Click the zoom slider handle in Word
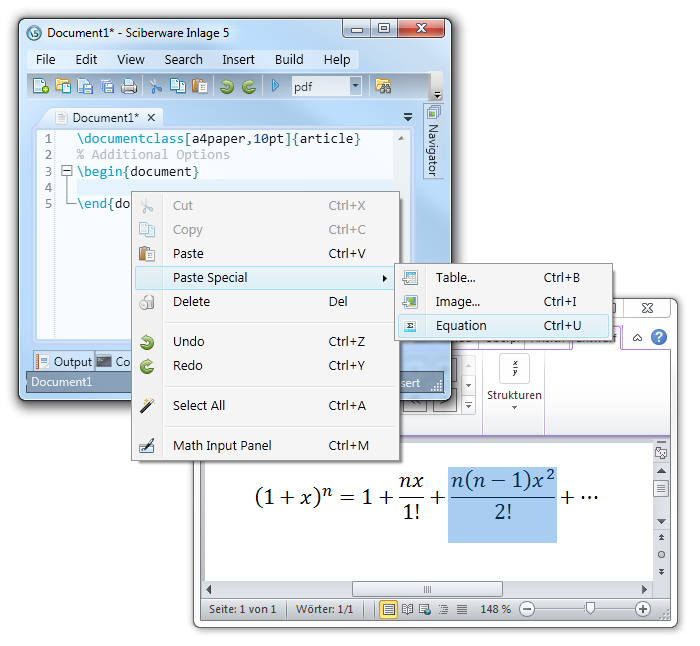 (x=590, y=608)
